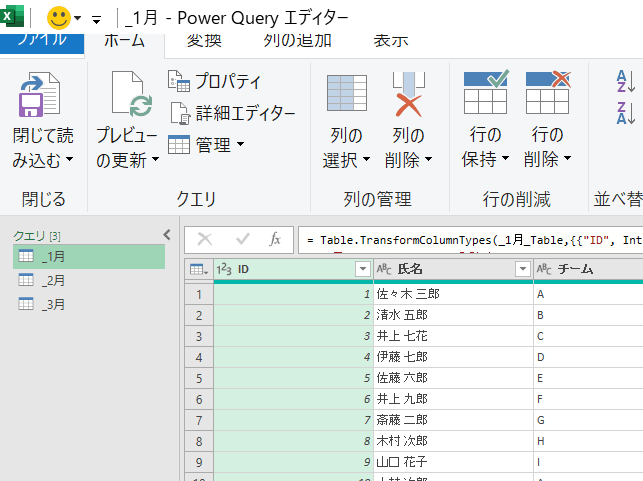Image resolution: width=643 pixels, height=481 pixels.
Task: Select the ID column header
Action: click(293, 269)
